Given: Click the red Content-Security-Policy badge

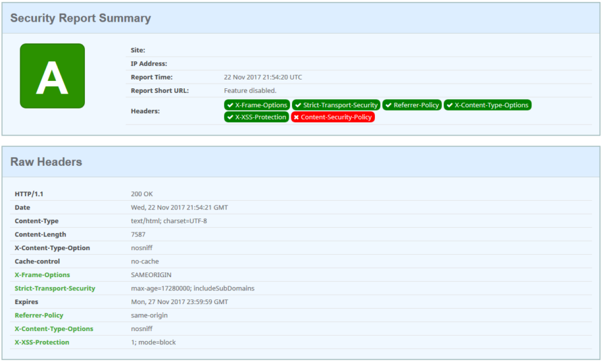Looking at the screenshot, I should (x=333, y=117).
